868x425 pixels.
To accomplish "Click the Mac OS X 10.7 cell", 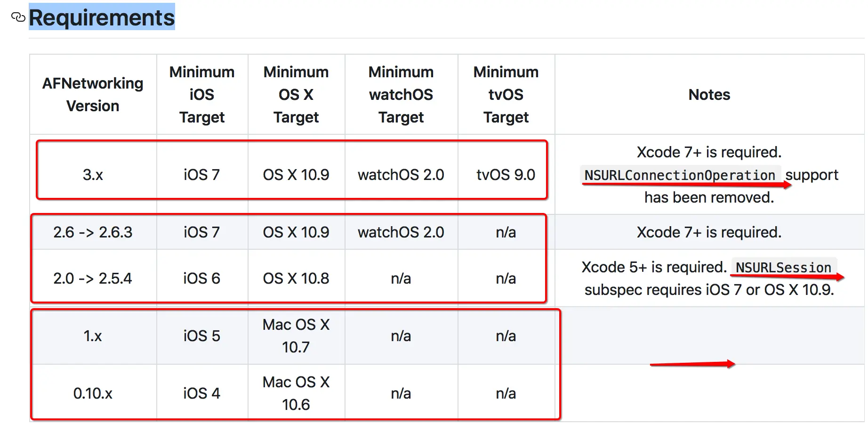I will pos(296,336).
